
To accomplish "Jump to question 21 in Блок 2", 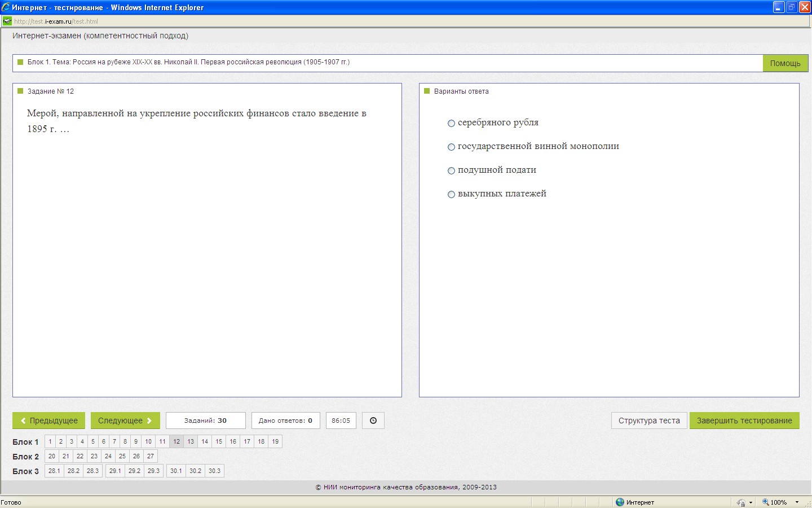I will [x=66, y=456].
